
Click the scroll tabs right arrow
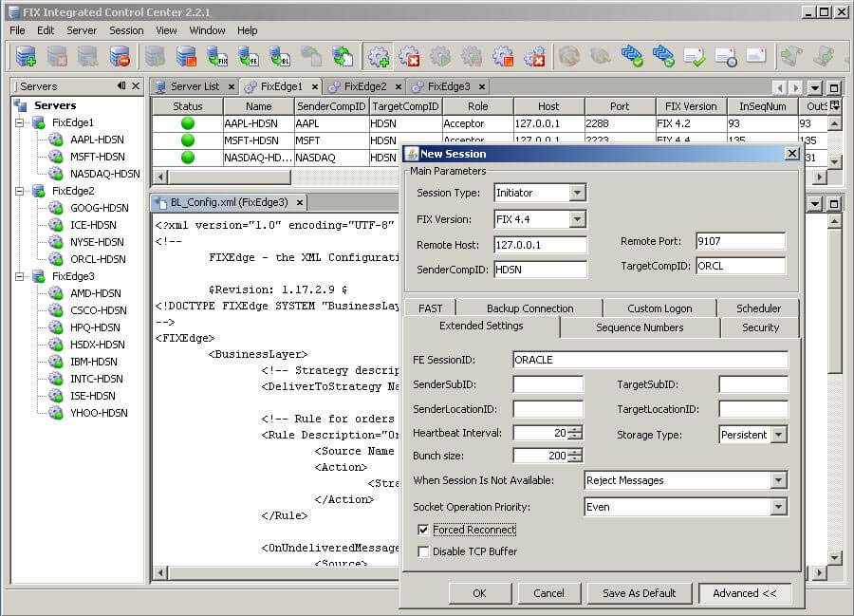tap(796, 87)
